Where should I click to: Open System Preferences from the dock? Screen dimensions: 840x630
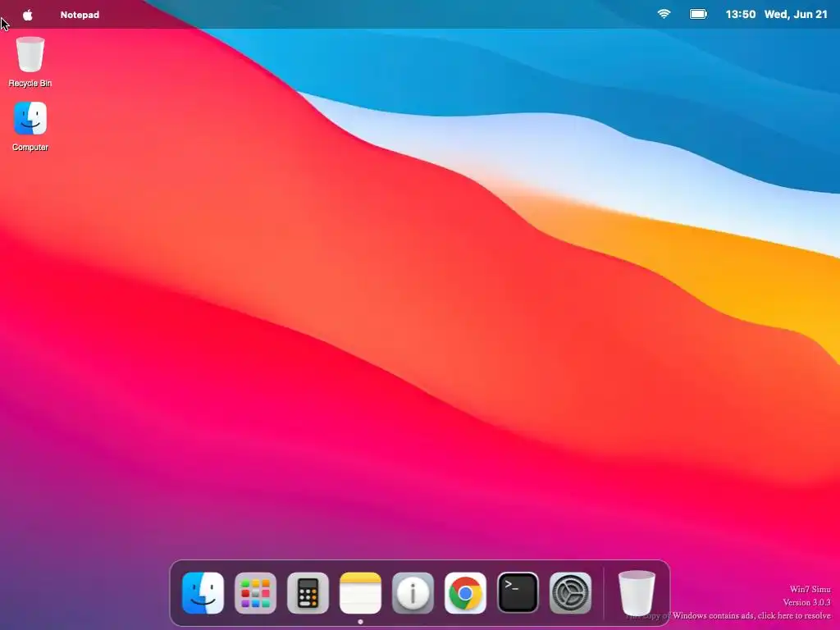571,593
